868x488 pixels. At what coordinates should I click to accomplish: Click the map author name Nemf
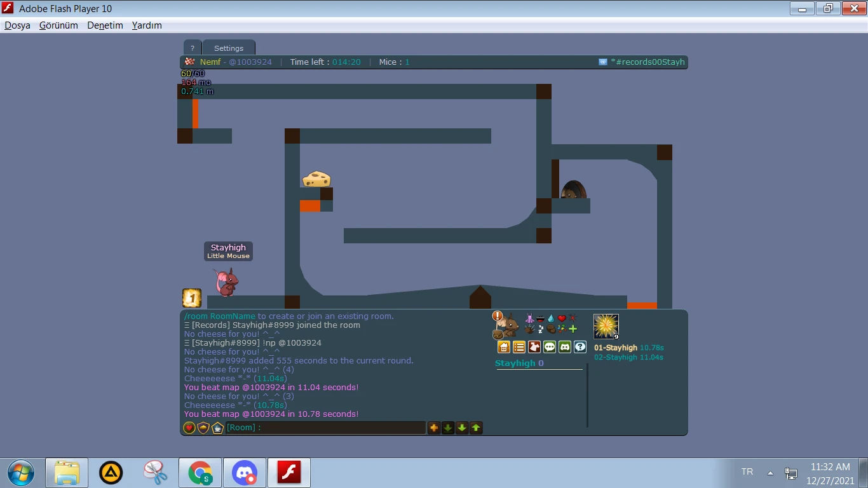210,62
